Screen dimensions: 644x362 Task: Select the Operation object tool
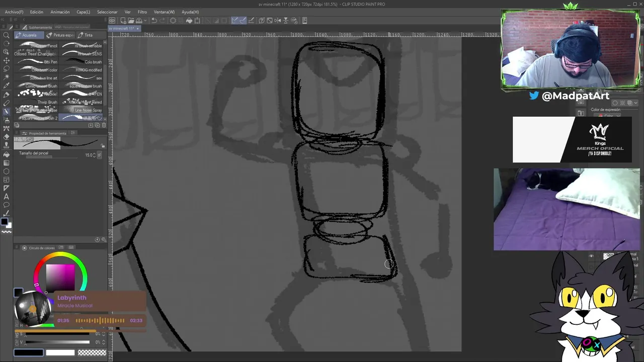[x=7, y=52]
